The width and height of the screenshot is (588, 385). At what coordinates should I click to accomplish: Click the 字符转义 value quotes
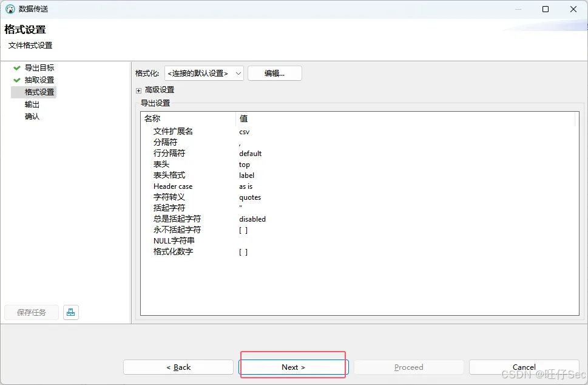point(250,197)
